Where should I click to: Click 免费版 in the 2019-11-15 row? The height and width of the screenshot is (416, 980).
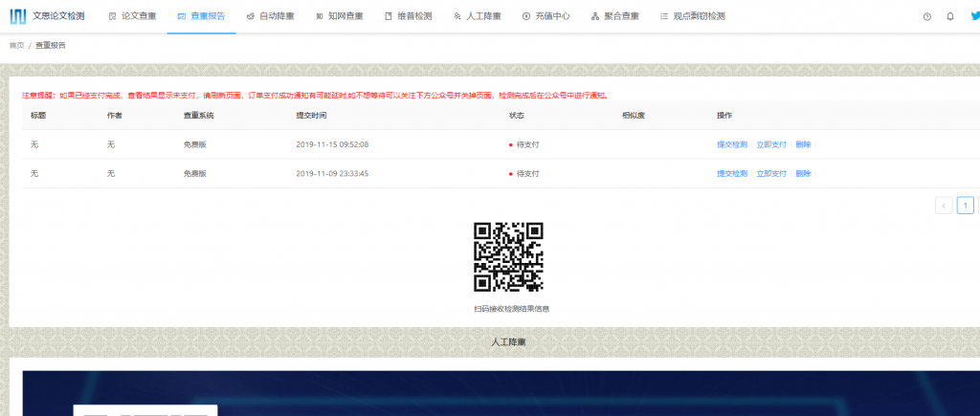[x=194, y=144]
